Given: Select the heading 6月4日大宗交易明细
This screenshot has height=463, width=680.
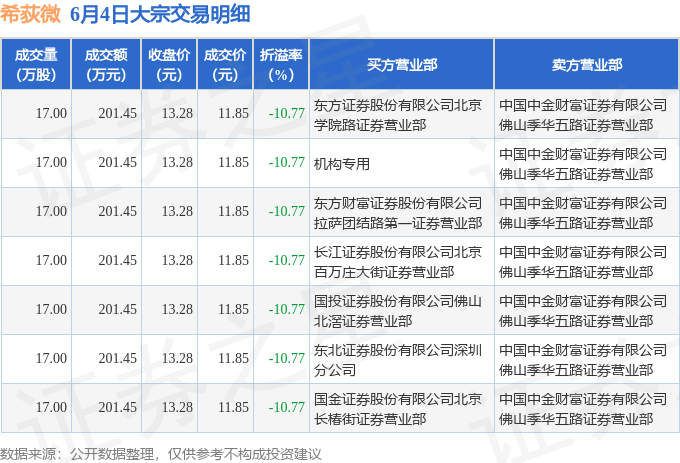Looking at the screenshot, I should [x=160, y=14].
